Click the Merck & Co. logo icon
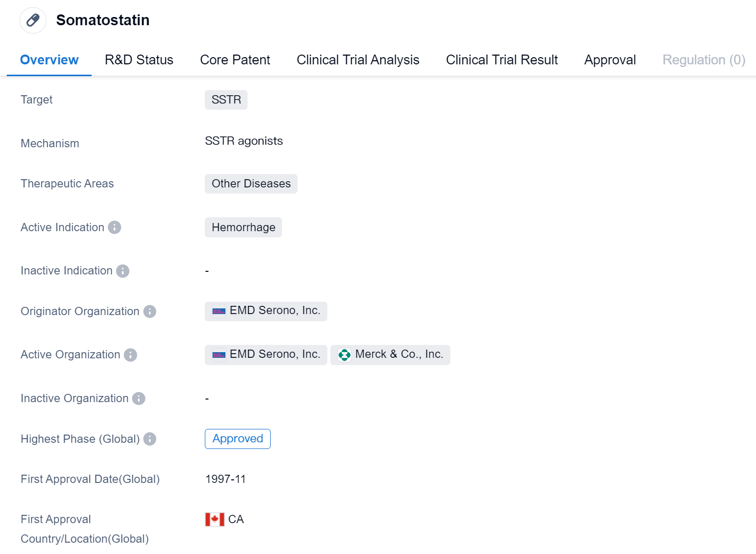 coord(344,355)
